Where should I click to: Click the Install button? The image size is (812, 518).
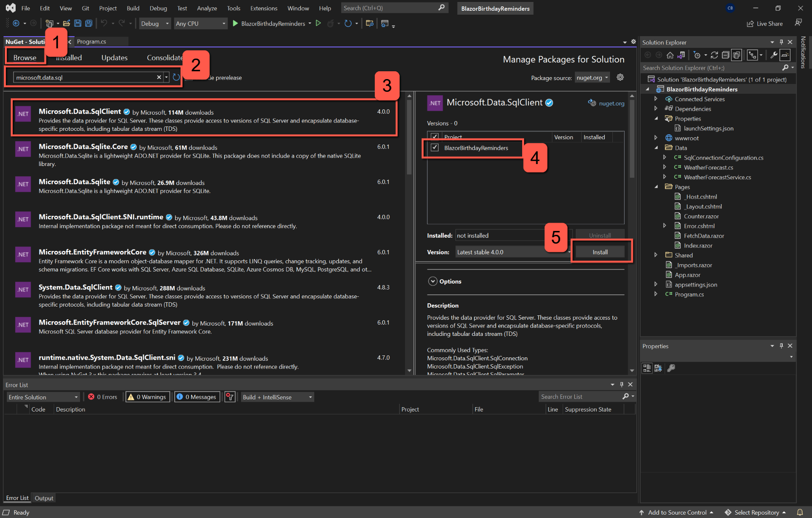pyautogui.click(x=600, y=251)
